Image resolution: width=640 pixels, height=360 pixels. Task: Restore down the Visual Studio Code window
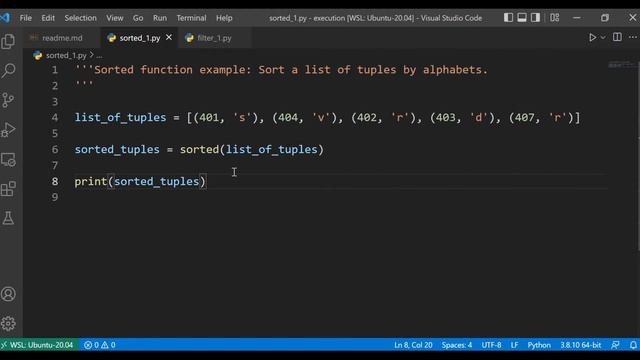click(604, 18)
